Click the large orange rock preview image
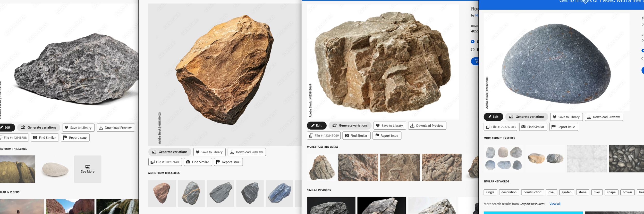644x214 pixels. (225, 75)
